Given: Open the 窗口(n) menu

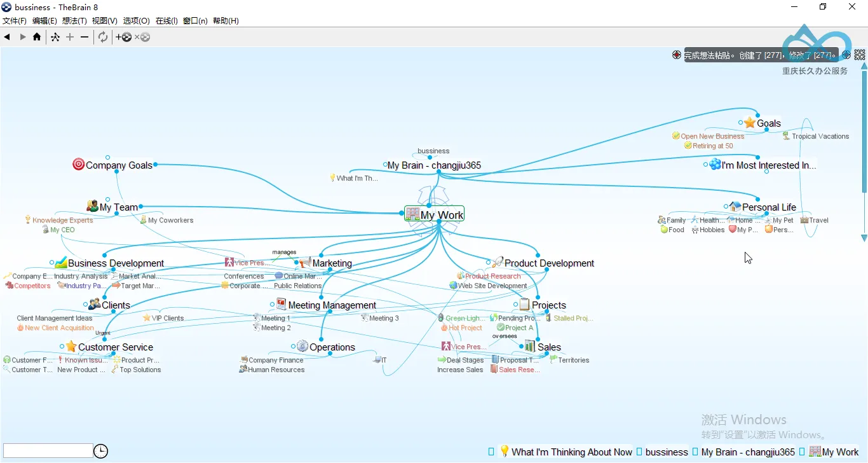Looking at the screenshot, I should (x=195, y=21).
